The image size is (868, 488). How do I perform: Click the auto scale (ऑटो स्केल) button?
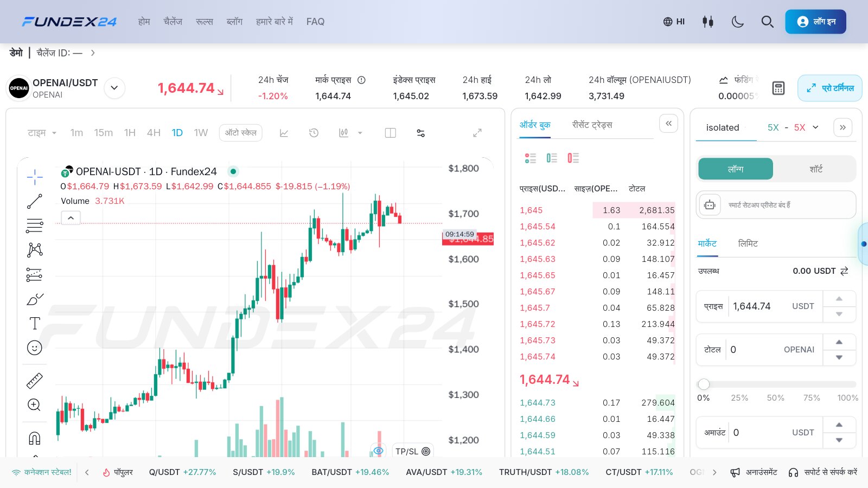[241, 133]
